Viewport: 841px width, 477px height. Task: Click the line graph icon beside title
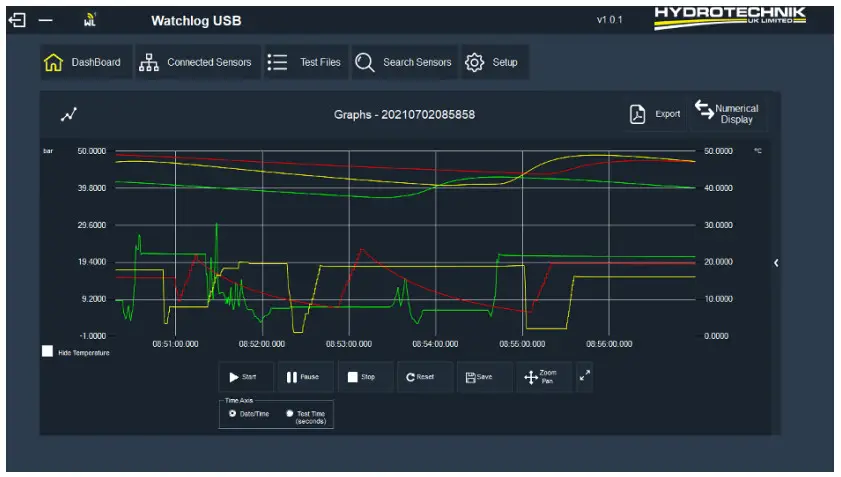point(69,114)
